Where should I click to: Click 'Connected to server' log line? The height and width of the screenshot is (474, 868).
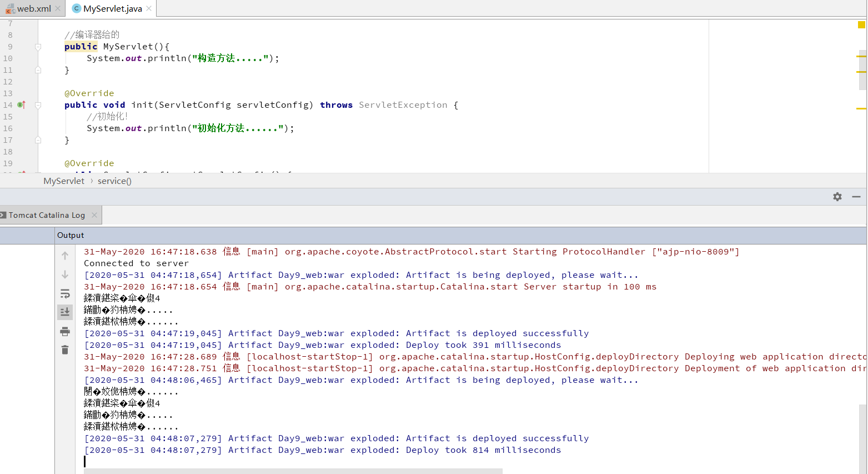click(136, 263)
